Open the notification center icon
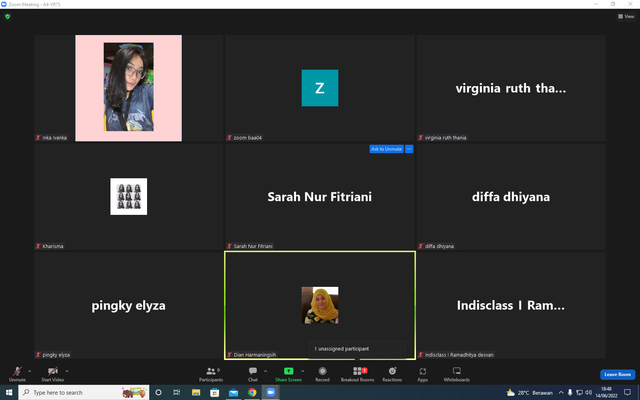The image size is (640, 400). [x=627, y=392]
